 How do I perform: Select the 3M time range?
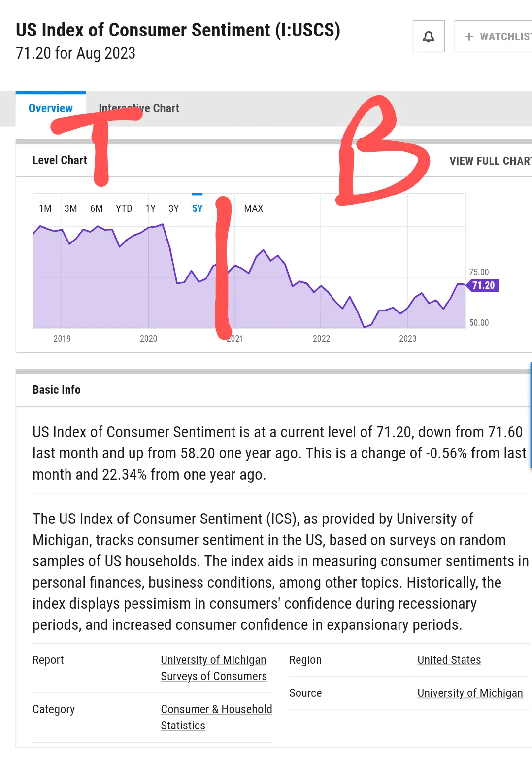pos(71,208)
